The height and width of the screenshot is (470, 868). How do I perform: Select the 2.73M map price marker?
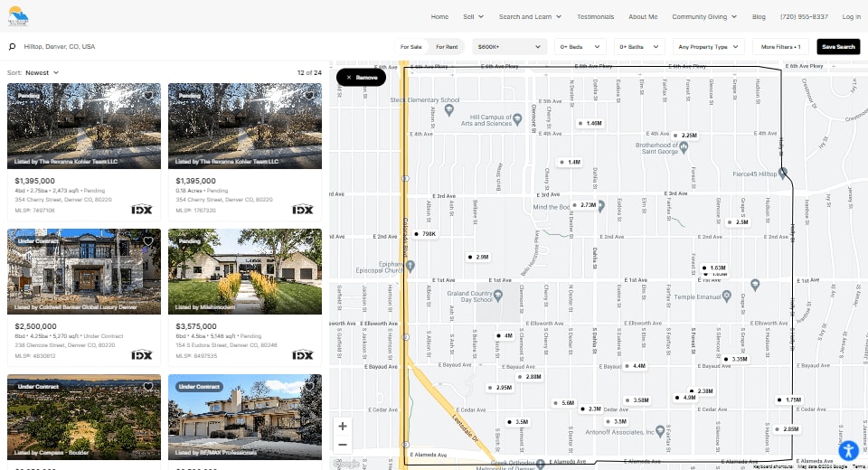[585, 205]
